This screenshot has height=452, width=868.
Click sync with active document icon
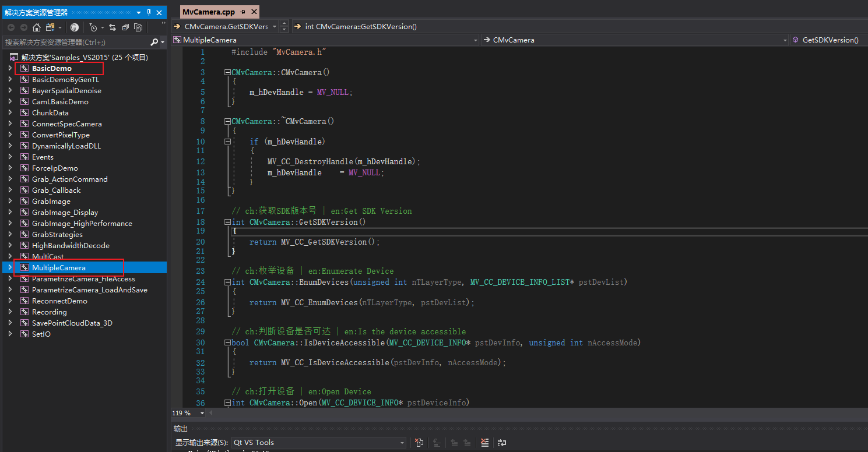coord(113,27)
